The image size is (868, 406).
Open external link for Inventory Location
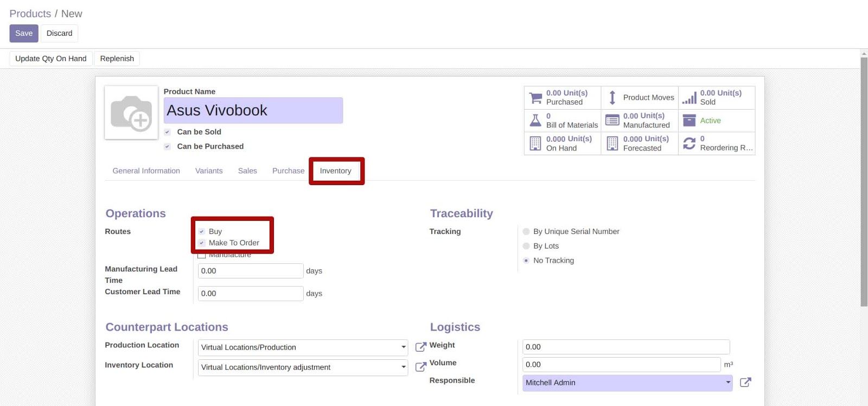(x=420, y=367)
